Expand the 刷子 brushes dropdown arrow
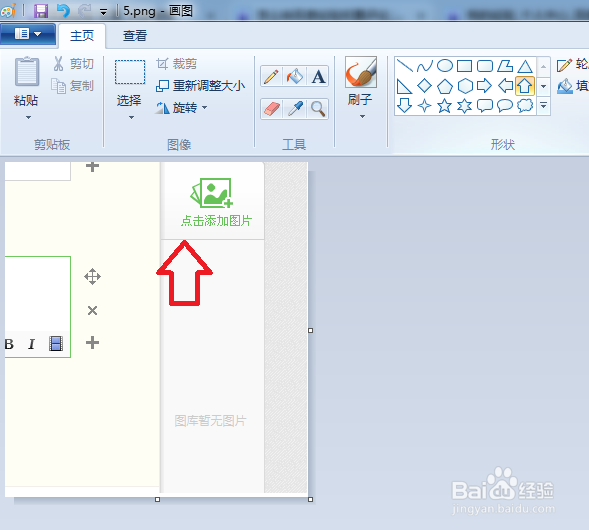The height and width of the screenshot is (530, 589). tap(362, 117)
